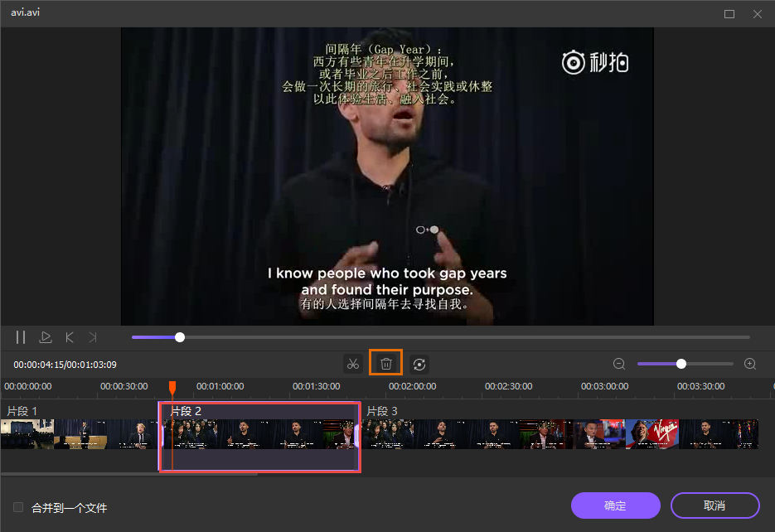Jump to the previous frame
This screenshot has width=775, height=532.
point(70,337)
